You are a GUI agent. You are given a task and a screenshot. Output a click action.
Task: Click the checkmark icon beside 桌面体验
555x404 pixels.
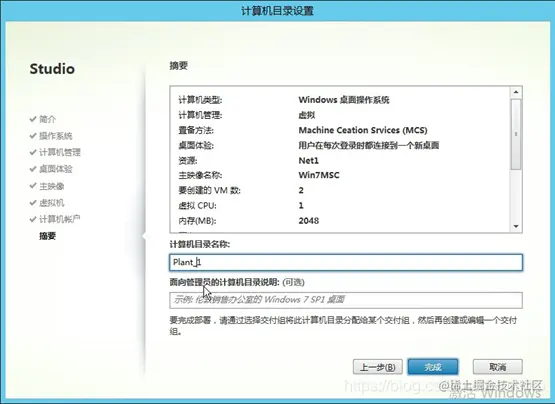(33, 169)
